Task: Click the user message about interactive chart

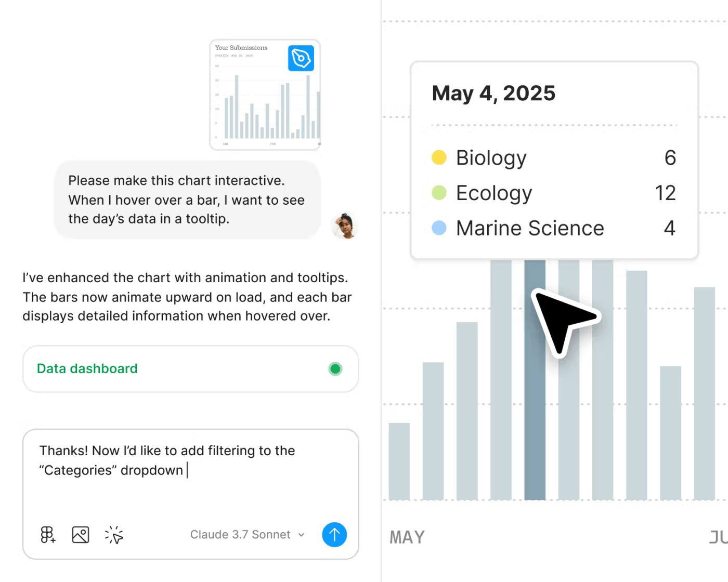Action: pyautogui.click(x=187, y=200)
